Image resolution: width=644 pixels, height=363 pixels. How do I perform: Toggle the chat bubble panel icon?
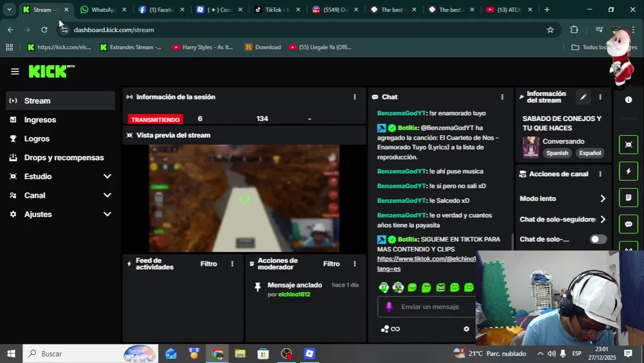pyautogui.click(x=628, y=224)
